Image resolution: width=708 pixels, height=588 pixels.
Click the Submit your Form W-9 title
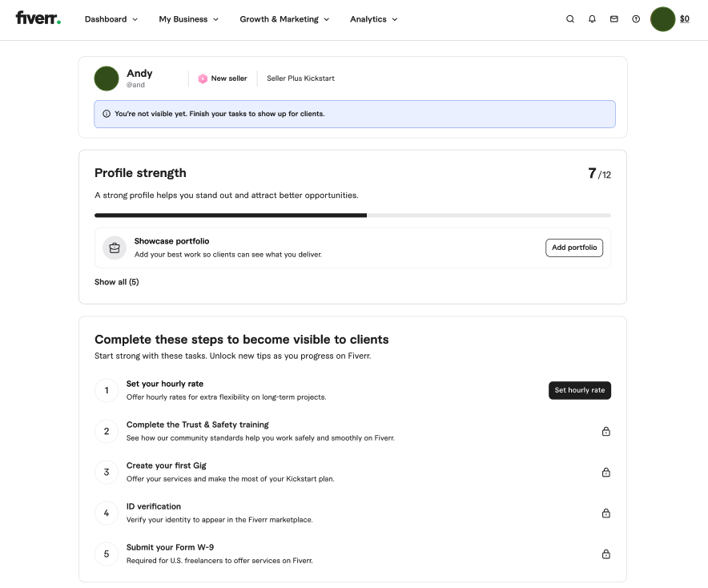point(171,547)
